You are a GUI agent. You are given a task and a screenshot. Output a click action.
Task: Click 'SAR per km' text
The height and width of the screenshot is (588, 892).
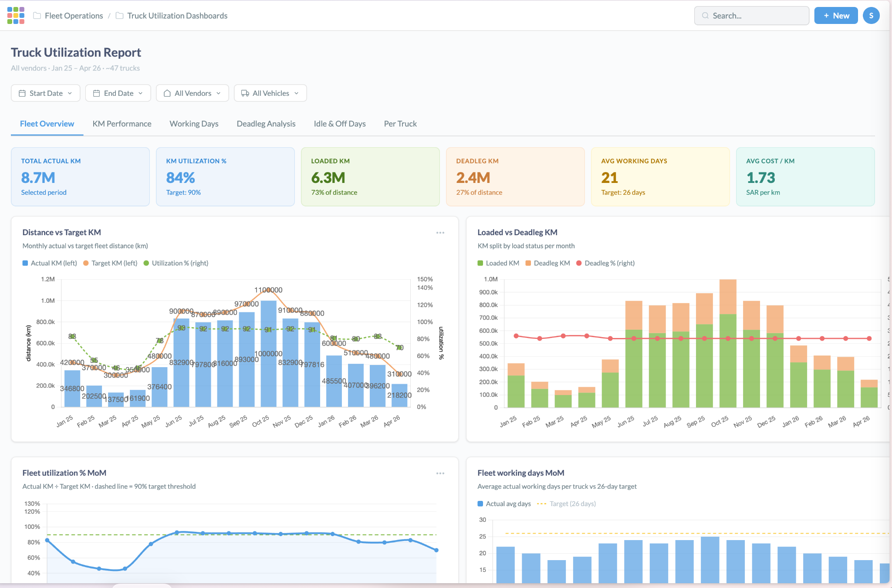[x=763, y=193]
